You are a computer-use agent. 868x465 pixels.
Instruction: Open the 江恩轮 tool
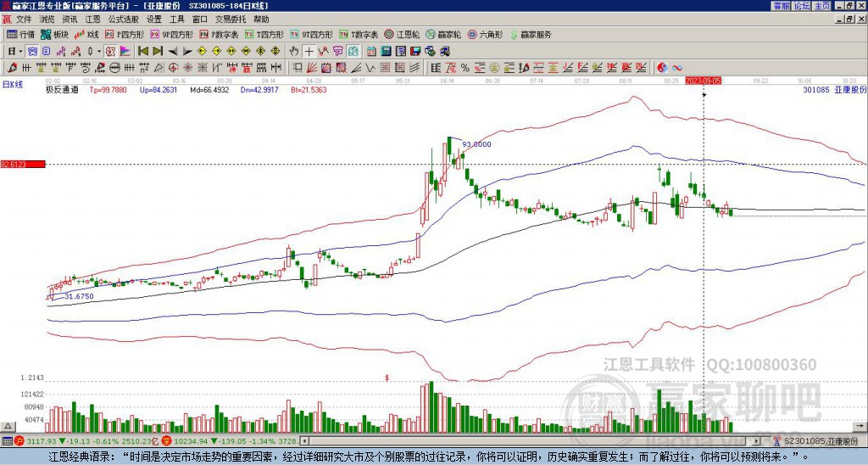pos(401,34)
